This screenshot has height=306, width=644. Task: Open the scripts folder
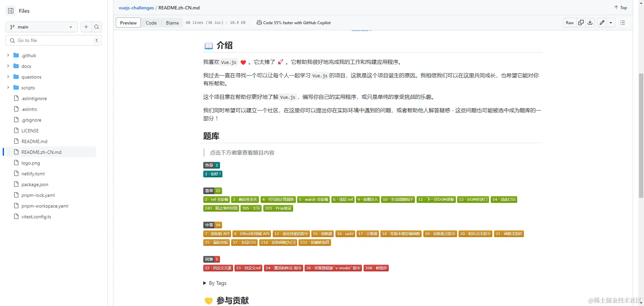tap(28, 88)
